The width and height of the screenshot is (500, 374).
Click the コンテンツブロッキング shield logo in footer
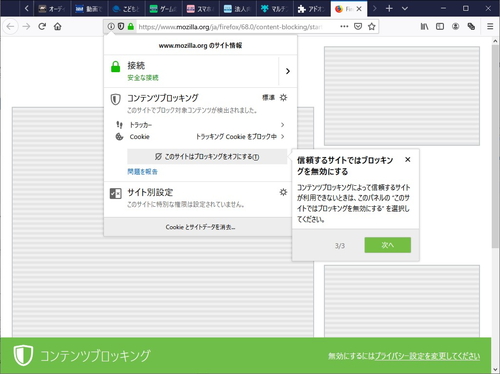[x=23, y=355]
